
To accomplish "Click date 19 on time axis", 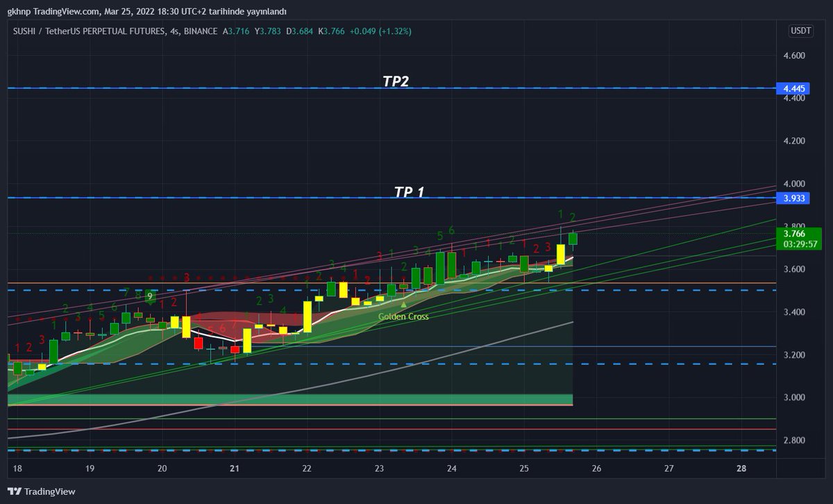I will coord(90,469).
